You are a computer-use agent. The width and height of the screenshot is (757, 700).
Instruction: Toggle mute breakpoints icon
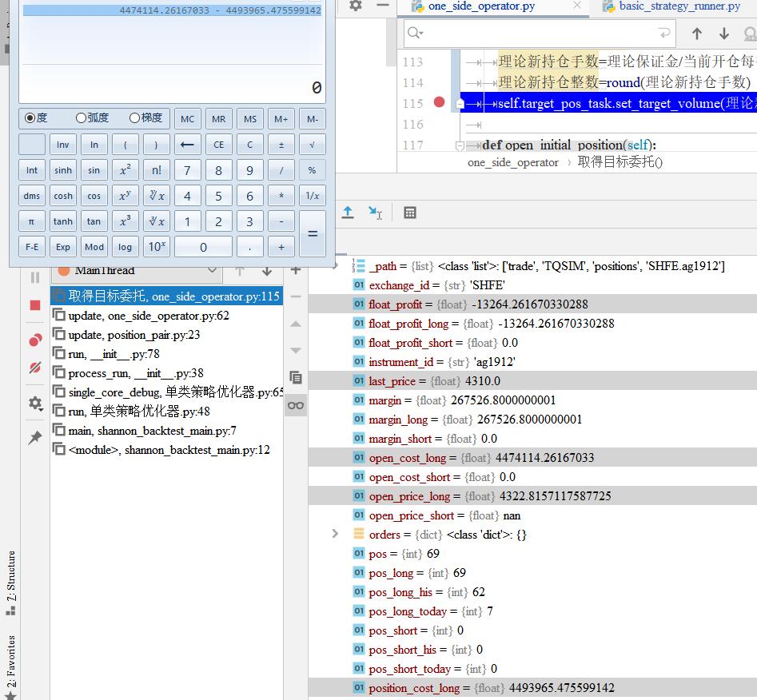tap(35, 368)
